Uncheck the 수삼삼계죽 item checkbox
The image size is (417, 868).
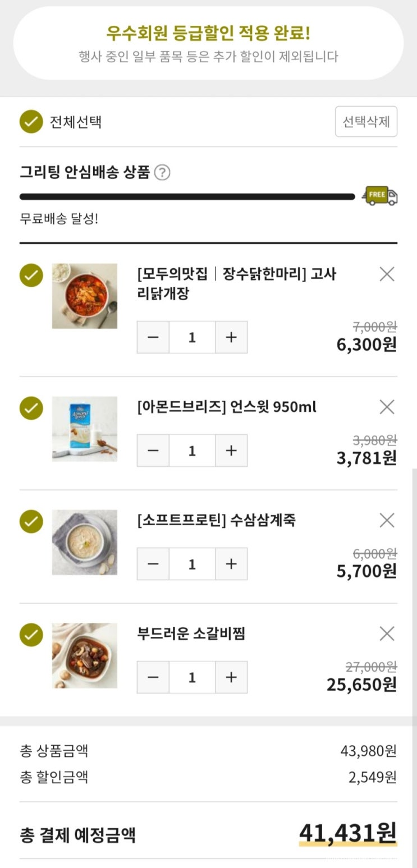click(31, 521)
